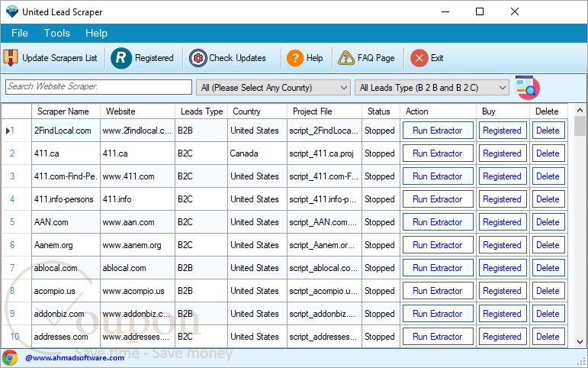Image resolution: width=588 pixels, height=368 pixels.
Task: Click the Help toolbar label
Action: (x=315, y=58)
